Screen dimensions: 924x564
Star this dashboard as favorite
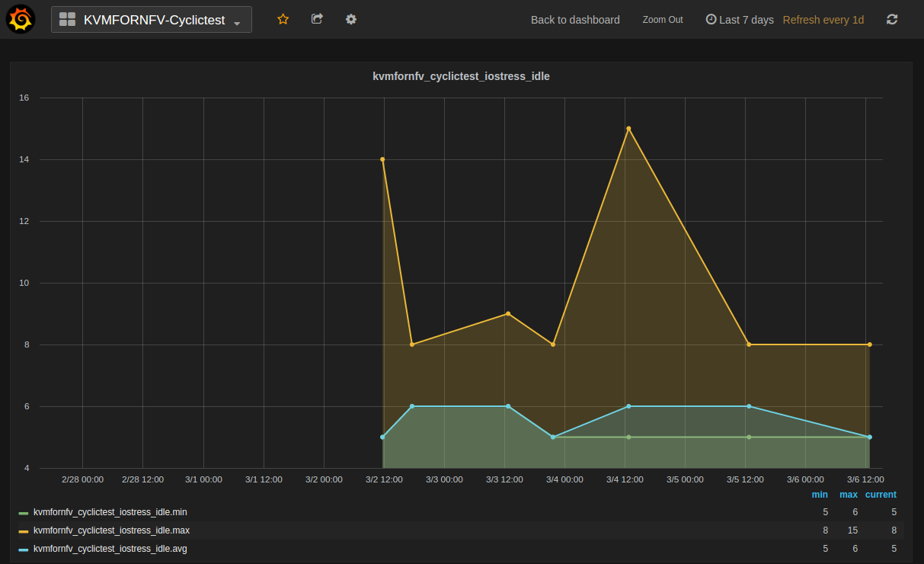pos(283,19)
